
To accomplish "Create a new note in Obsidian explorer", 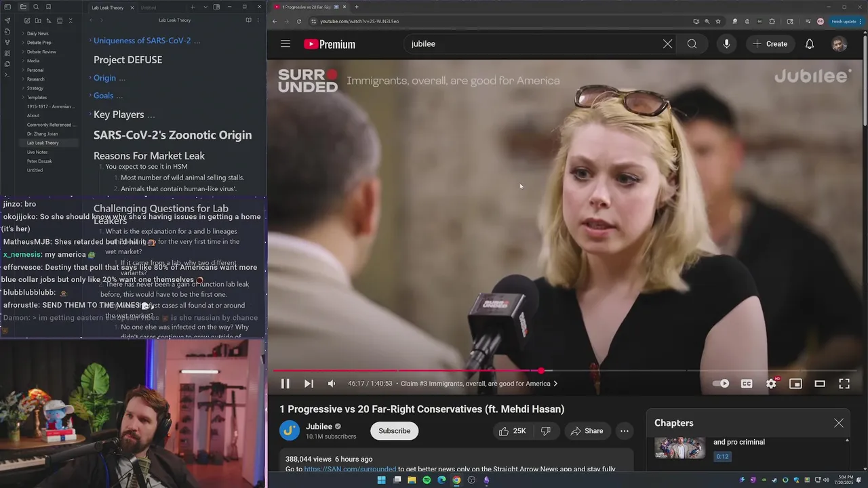I will pos(26,21).
